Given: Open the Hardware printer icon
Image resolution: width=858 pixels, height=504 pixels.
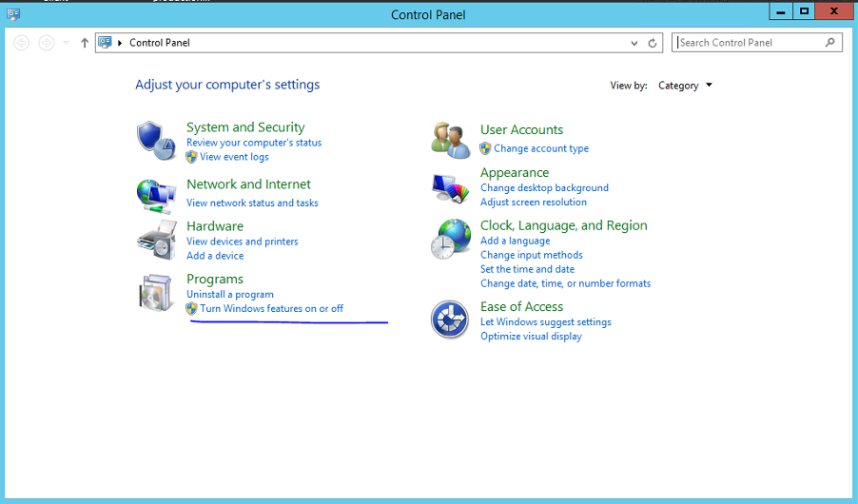Looking at the screenshot, I should pyautogui.click(x=157, y=241).
